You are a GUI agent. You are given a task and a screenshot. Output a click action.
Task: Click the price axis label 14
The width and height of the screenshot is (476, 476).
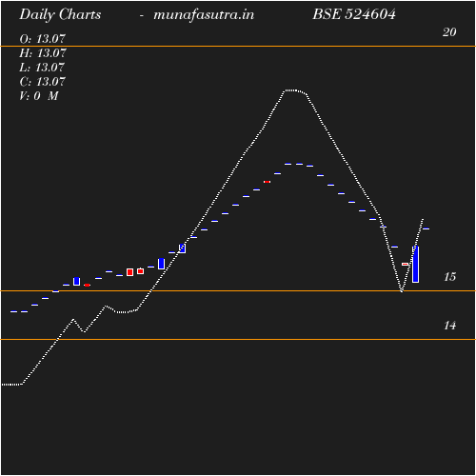coord(449,326)
